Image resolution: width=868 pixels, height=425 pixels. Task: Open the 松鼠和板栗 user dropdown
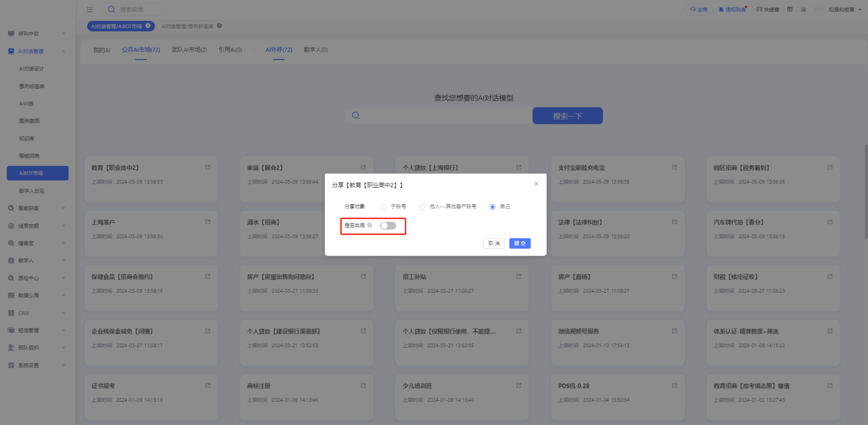[x=845, y=9]
